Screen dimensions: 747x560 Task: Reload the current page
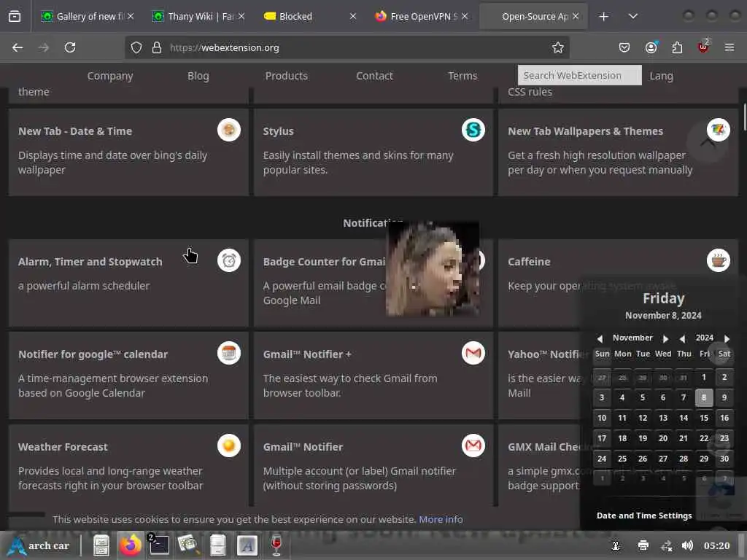coord(70,47)
